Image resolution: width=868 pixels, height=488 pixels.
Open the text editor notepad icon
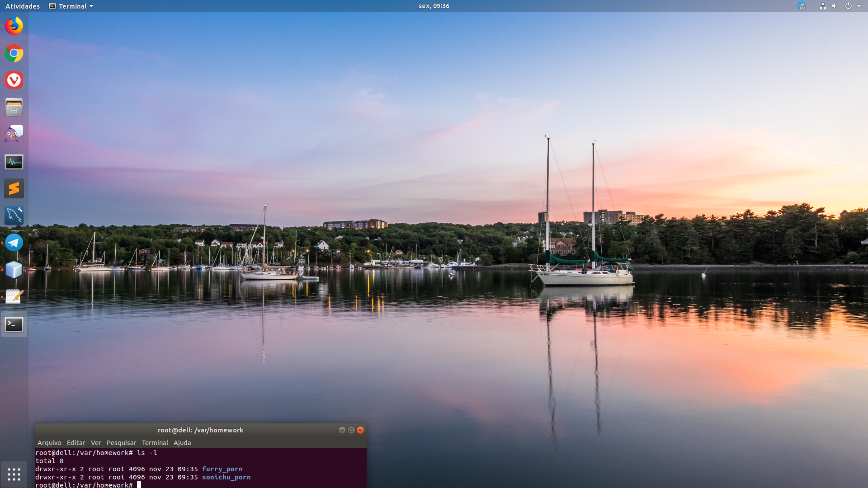(x=14, y=297)
